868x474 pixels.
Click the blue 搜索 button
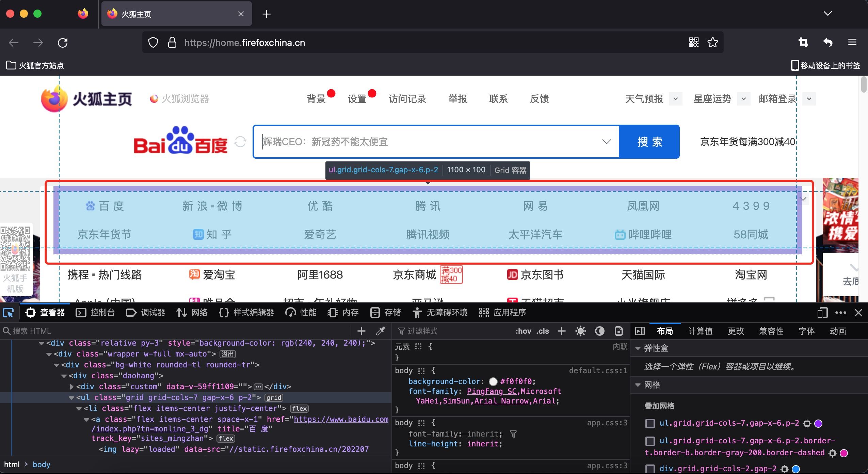pos(649,142)
